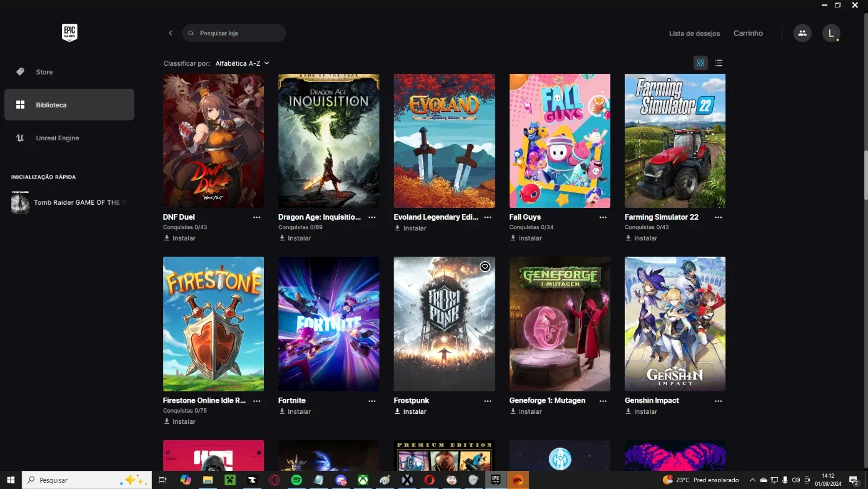Install Firestone Online Idle RPG
Screen dimensions: 868x489
179,421
